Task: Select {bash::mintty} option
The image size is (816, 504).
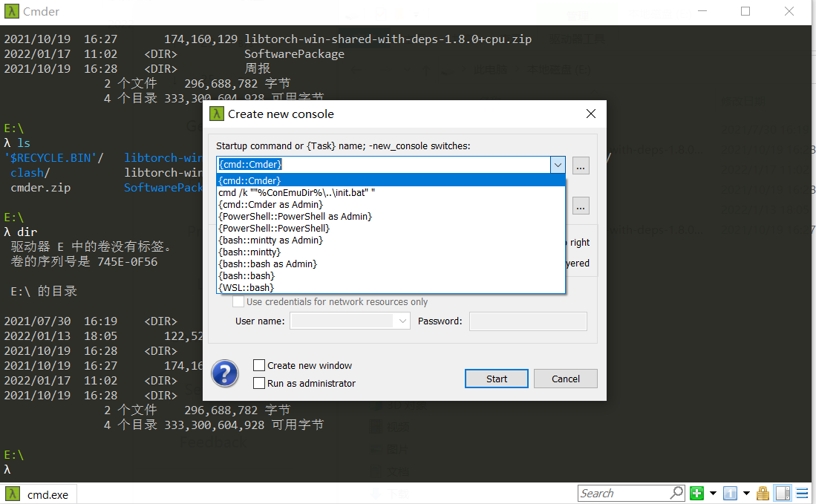Action: tap(391, 252)
